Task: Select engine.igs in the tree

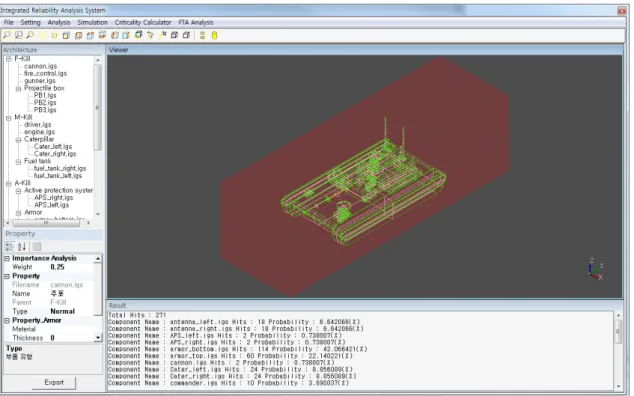Action: (39, 132)
